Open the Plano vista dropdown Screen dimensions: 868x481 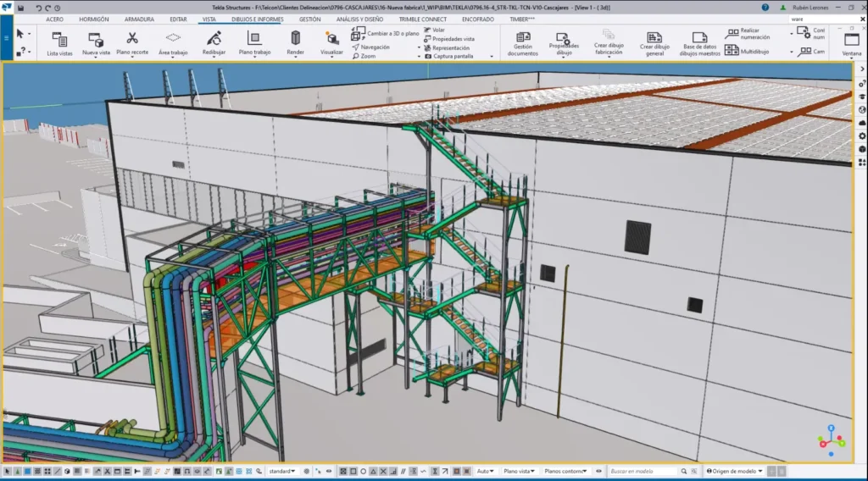coord(519,471)
